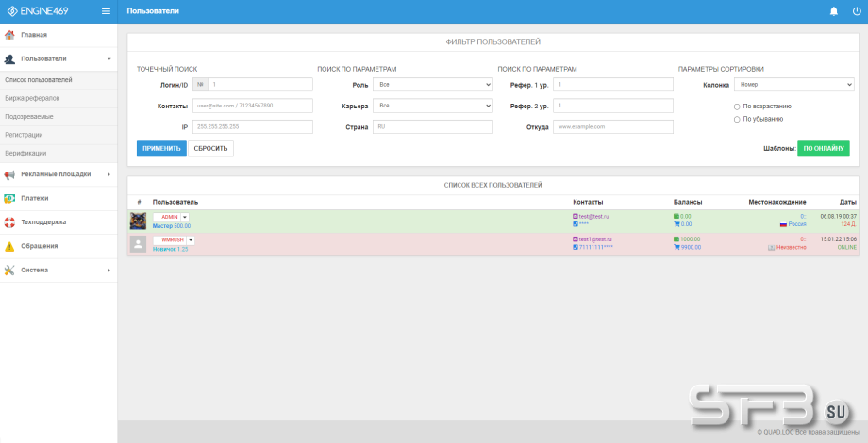868x443 pixels.
Task: Click the tools icon for Система
Action: 9,271
